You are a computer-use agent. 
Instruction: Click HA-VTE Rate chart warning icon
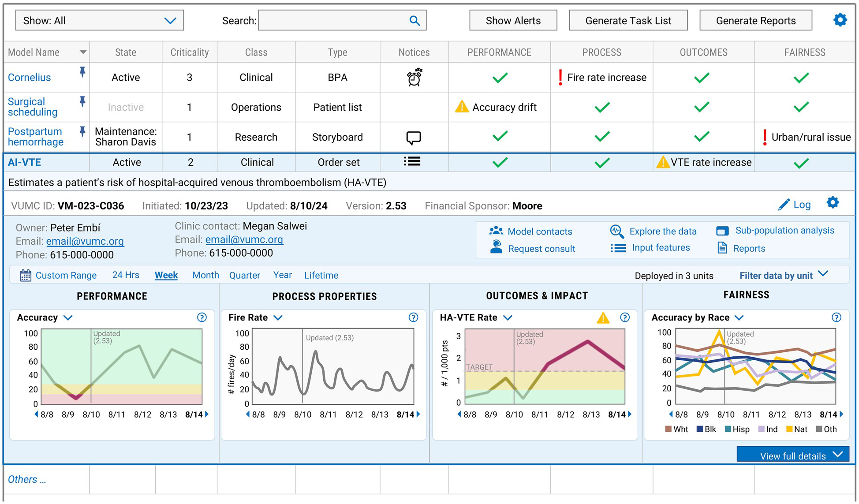(603, 317)
